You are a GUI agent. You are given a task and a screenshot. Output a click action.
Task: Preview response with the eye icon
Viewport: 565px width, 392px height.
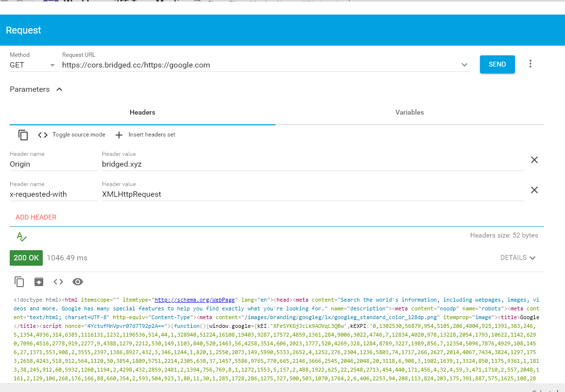77,281
